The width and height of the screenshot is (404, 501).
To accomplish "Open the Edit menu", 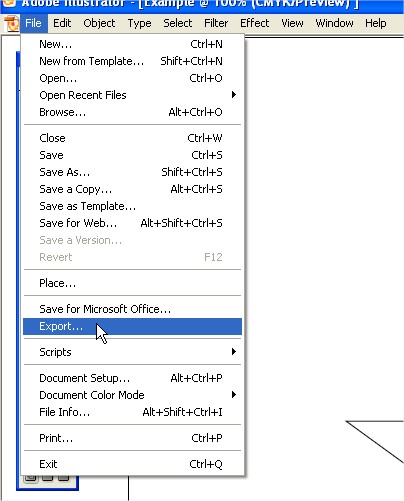I will (x=62, y=23).
